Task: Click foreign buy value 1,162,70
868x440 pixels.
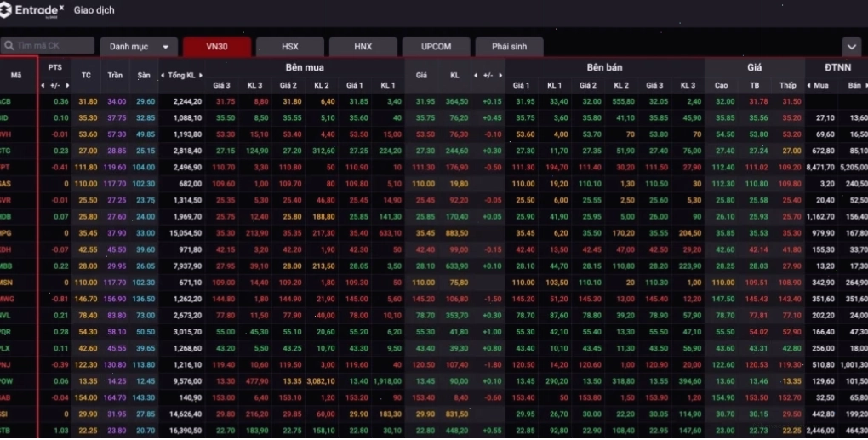Action: pyautogui.click(x=820, y=216)
